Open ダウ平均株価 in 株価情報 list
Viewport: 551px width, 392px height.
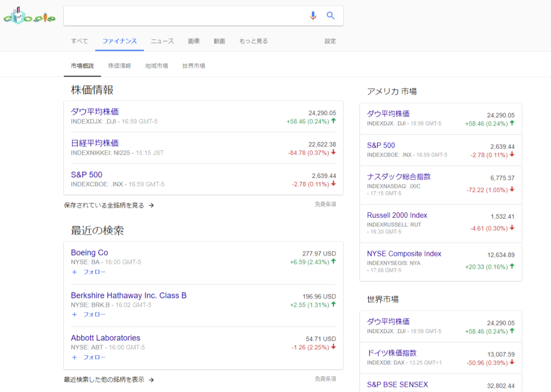pos(95,112)
